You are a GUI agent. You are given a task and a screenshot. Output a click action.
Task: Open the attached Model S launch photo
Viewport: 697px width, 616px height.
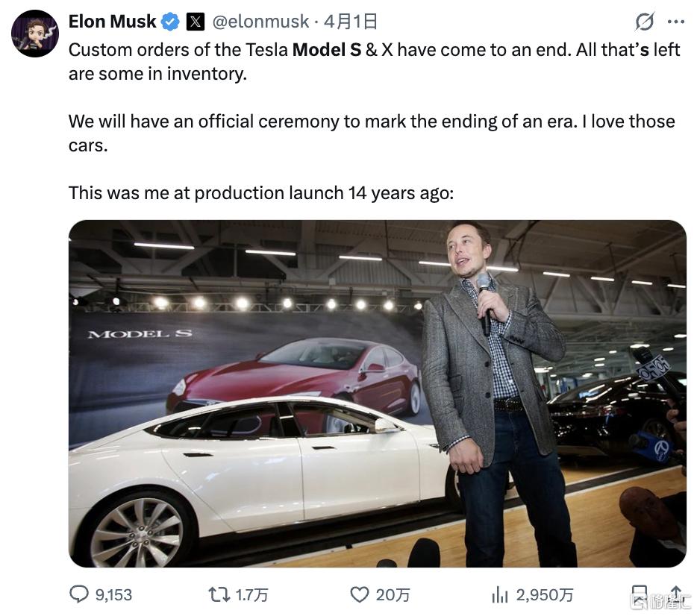(x=377, y=393)
